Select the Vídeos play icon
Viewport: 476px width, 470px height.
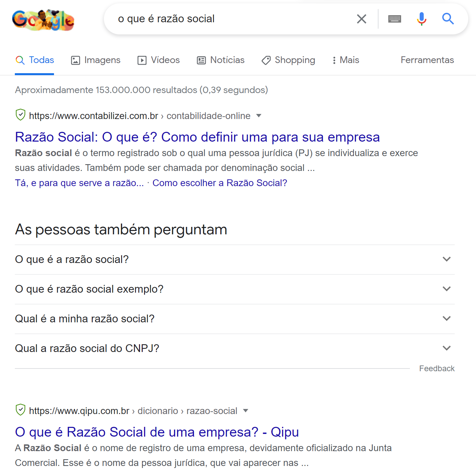click(x=142, y=60)
